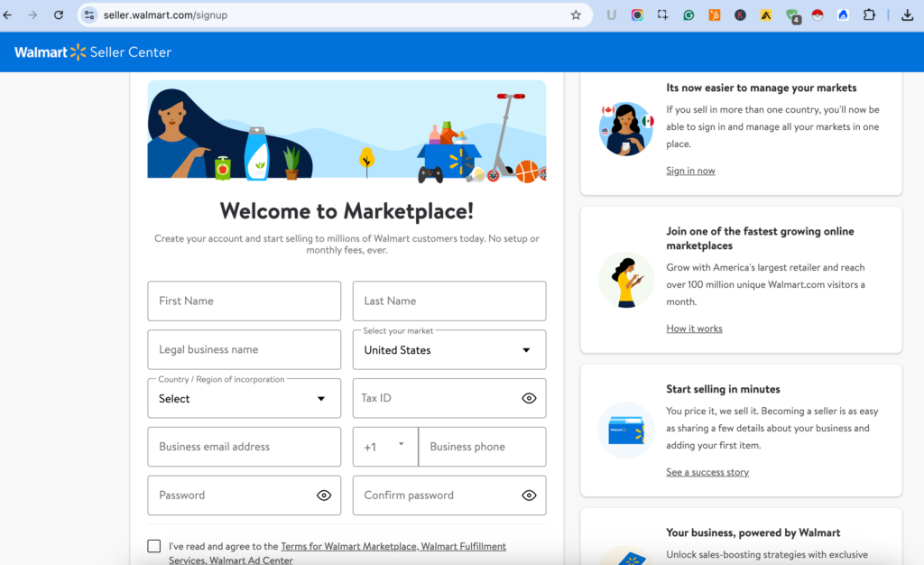
Task: Click the screenshot capture extension icon
Action: [x=662, y=14]
